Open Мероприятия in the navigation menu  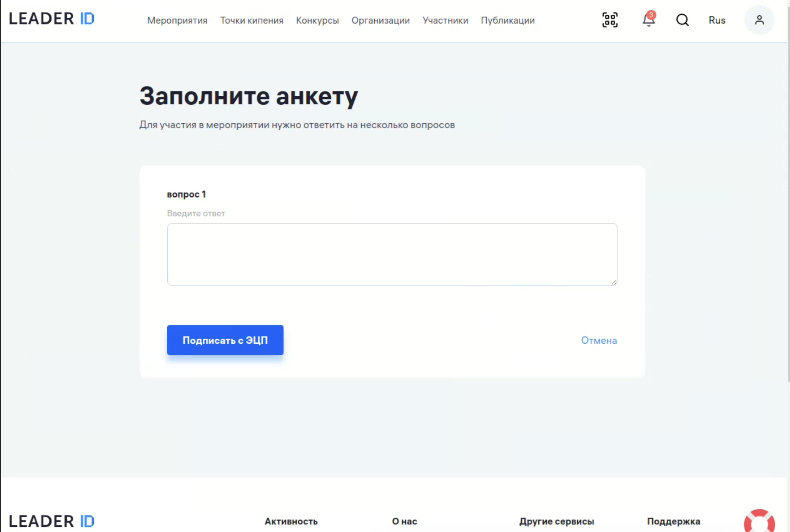(x=177, y=20)
